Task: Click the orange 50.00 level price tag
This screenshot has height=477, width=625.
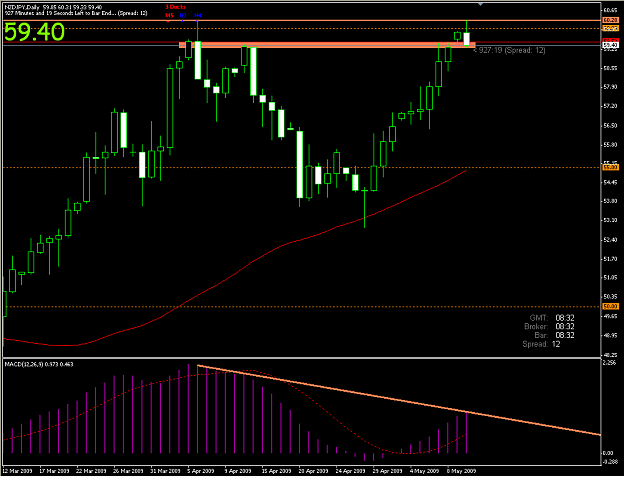Action: [x=611, y=306]
